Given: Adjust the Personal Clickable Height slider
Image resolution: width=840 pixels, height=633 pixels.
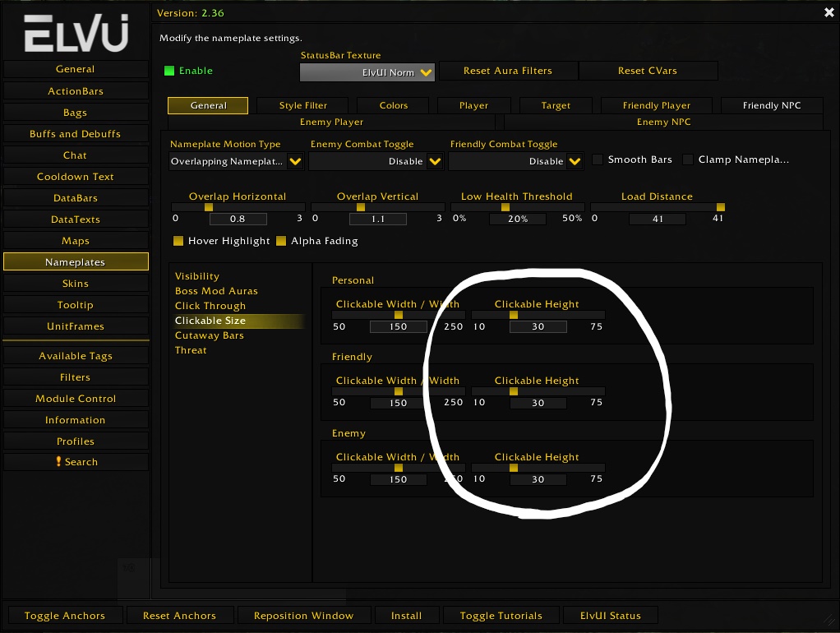Looking at the screenshot, I should pyautogui.click(x=538, y=315).
